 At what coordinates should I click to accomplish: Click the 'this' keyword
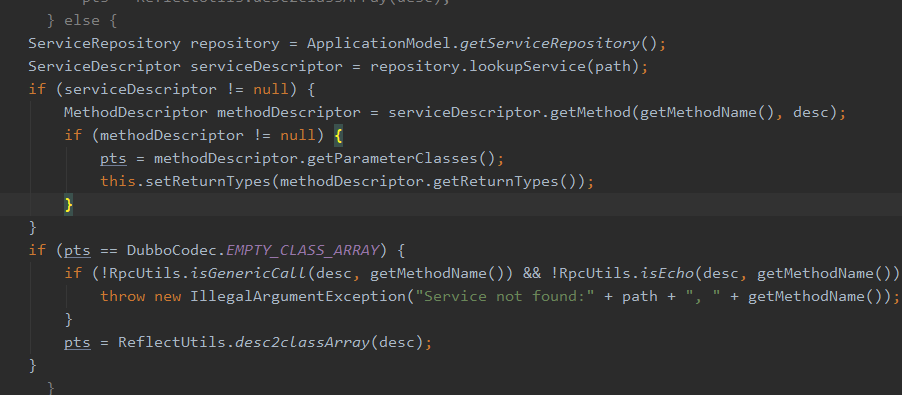(118, 181)
